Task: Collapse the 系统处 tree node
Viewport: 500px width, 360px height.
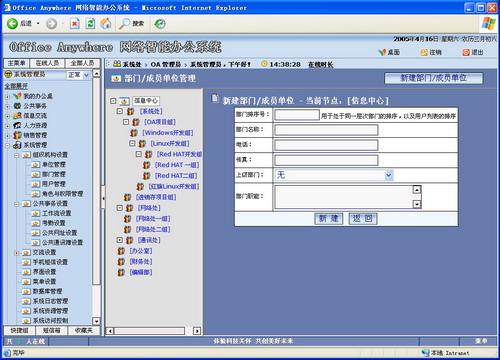Action: click(120, 111)
